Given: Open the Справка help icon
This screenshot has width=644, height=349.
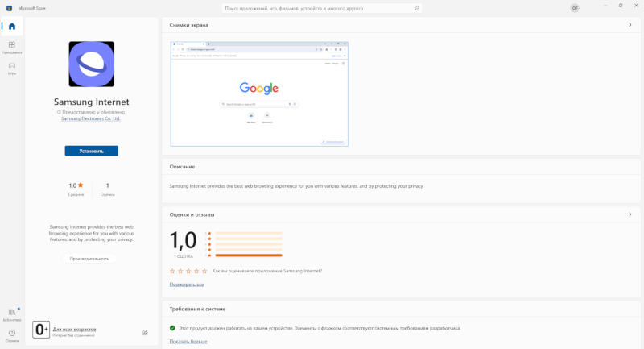Looking at the screenshot, I should click(11, 333).
